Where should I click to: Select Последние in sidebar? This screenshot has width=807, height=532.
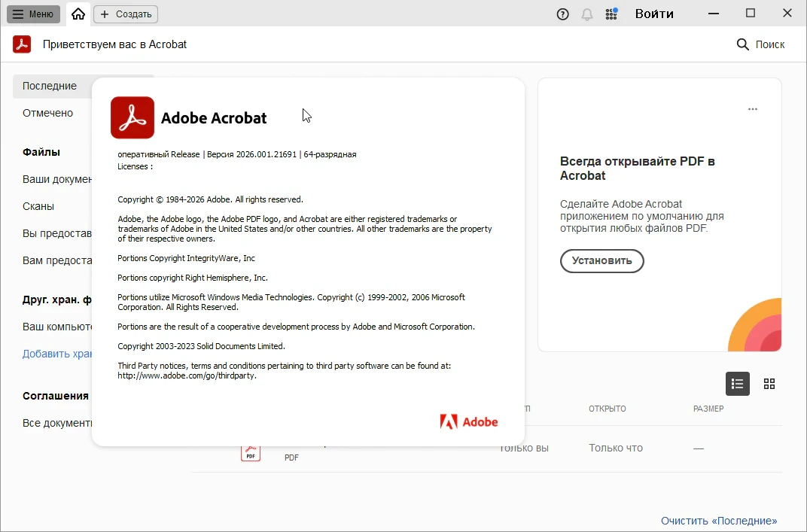(52, 86)
